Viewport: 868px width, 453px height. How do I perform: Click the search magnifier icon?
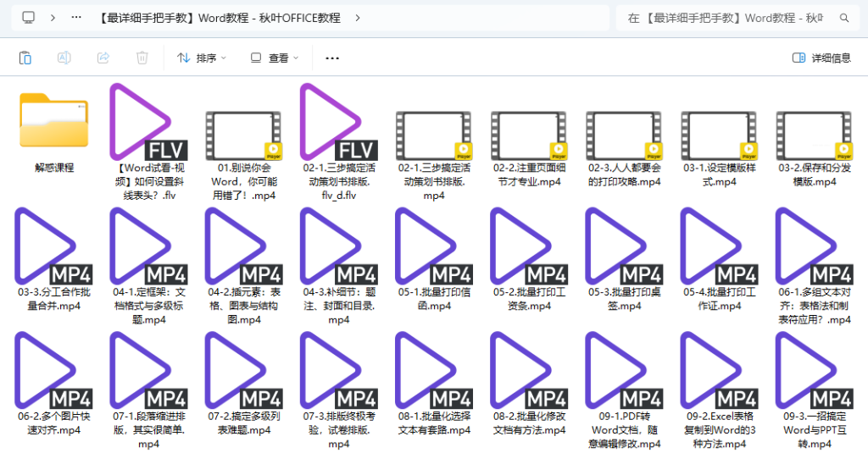click(844, 18)
